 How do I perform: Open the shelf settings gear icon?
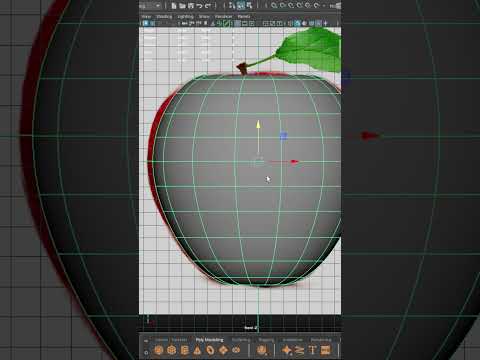(146, 352)
